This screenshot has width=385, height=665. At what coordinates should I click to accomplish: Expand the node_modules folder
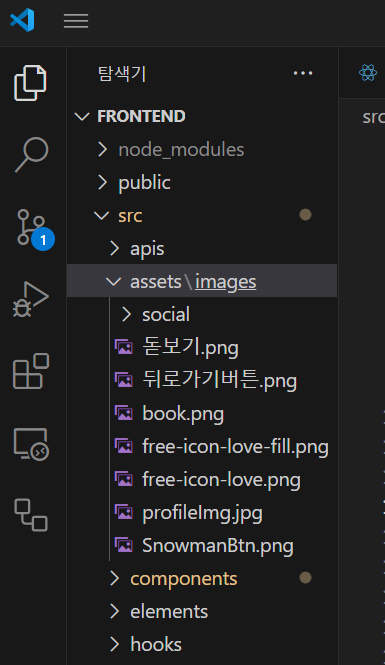click(x=202, y=149)
